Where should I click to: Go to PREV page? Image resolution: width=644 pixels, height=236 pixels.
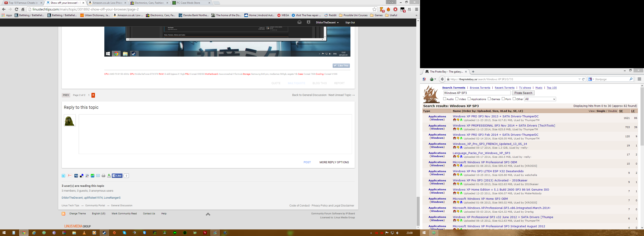[x=66, y=95]
